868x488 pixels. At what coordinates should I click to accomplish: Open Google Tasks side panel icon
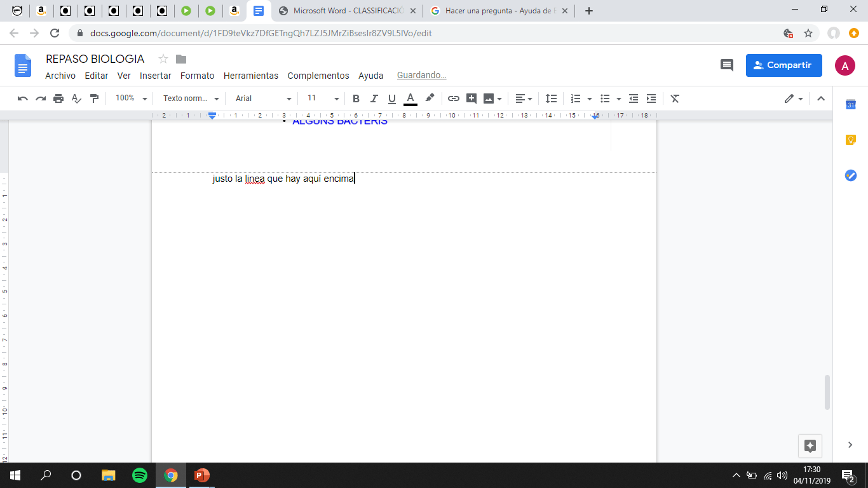(x=851, y=175)
